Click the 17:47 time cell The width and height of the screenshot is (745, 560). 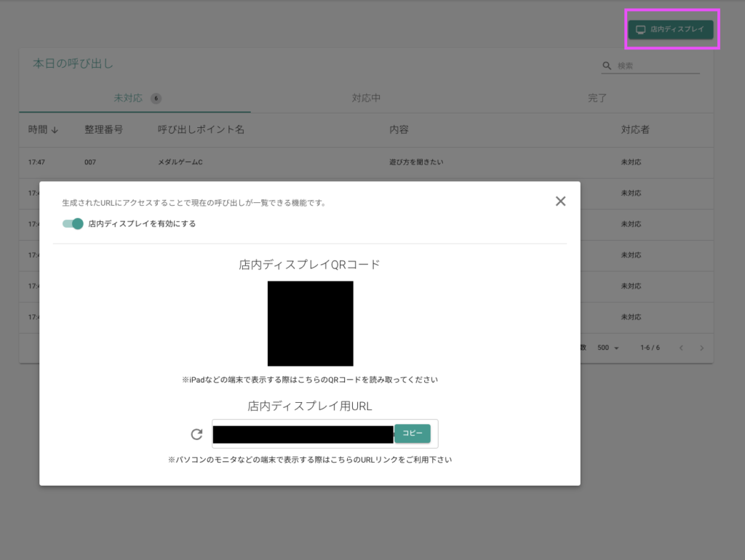[36, 162]
